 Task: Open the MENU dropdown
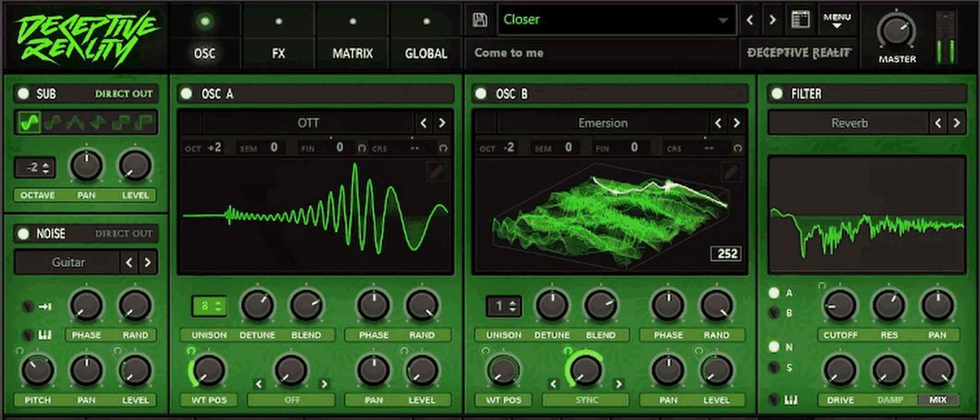tap(837, 20)
